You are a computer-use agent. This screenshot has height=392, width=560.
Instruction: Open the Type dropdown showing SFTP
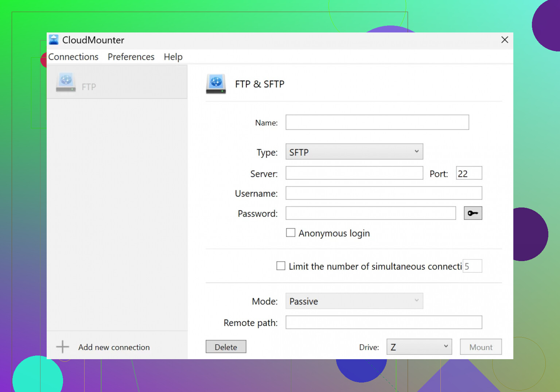pyautogui.click(x=354, y=152)
